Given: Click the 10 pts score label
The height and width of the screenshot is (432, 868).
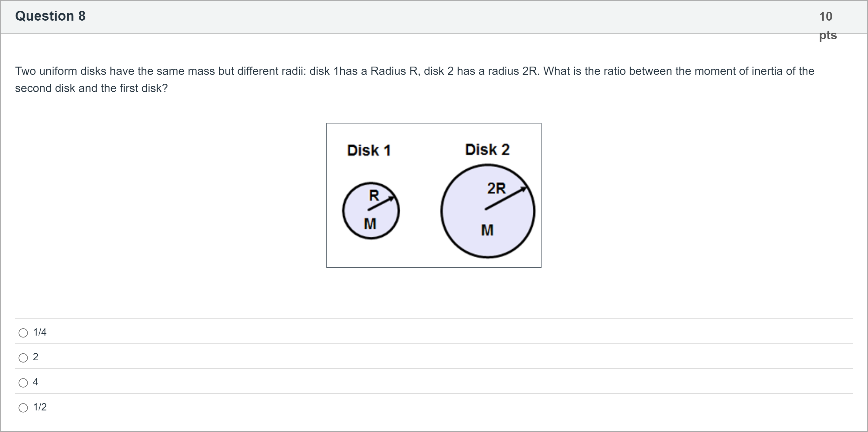Looking at the screenshot, I should (x=827, y=25).
